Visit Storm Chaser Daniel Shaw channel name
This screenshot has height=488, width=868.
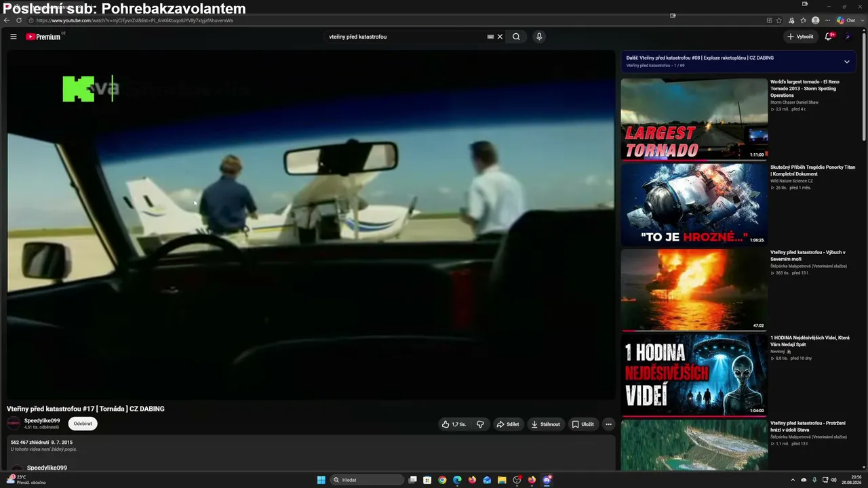pos(794,102)
